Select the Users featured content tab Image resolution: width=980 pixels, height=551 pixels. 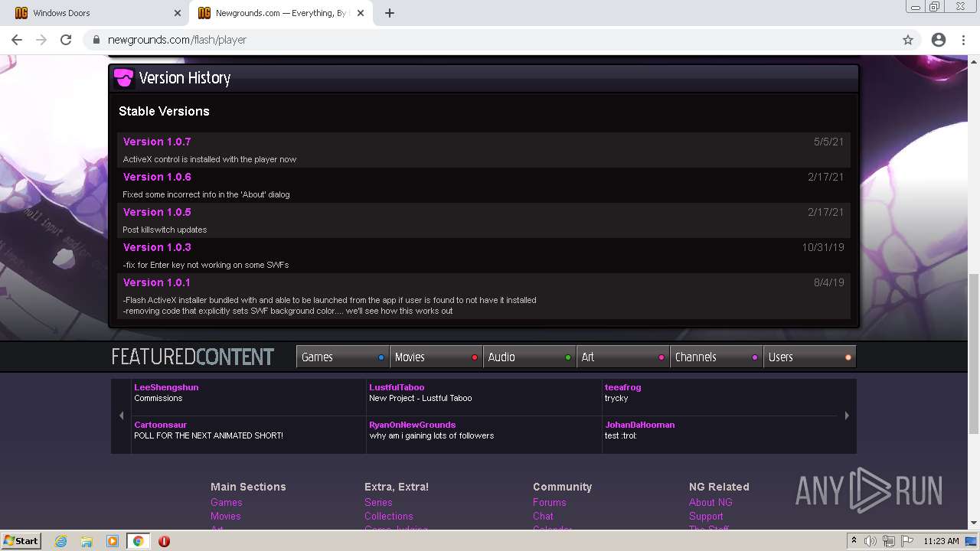809,357
